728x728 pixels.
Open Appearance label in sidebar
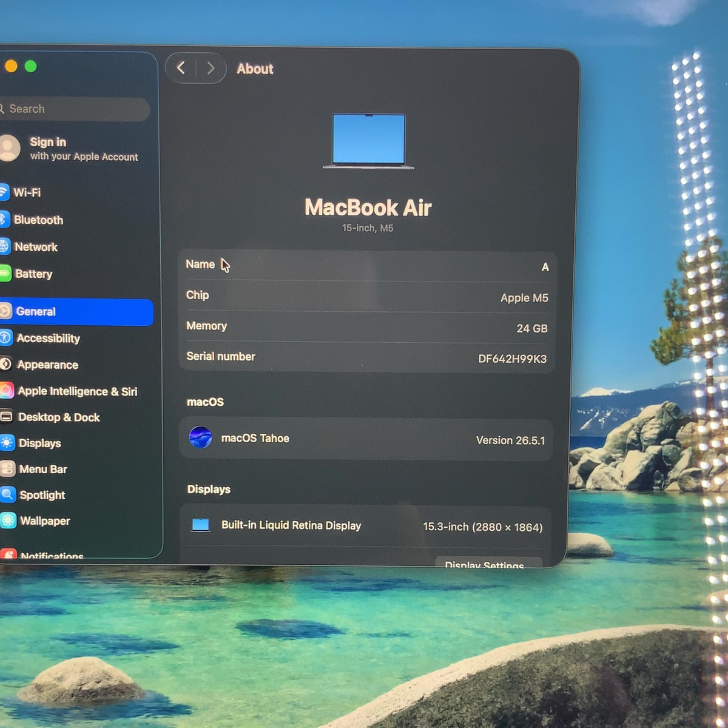click(48, 365)
